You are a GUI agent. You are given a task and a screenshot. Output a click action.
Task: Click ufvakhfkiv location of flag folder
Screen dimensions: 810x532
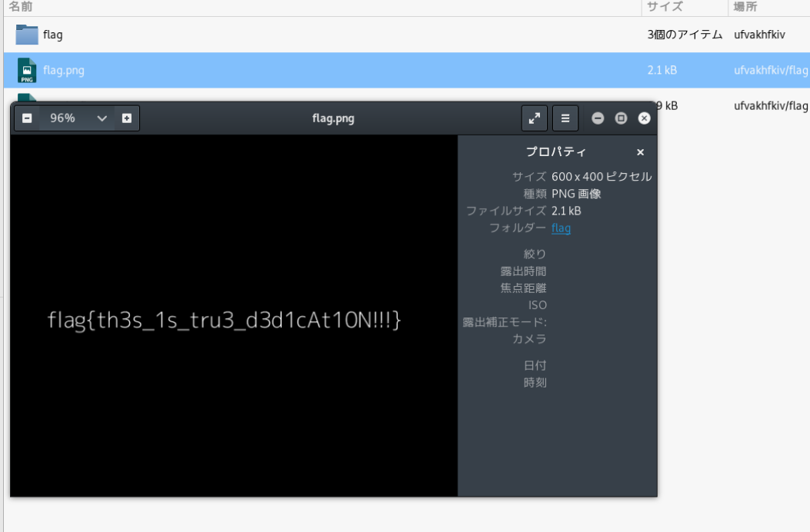click(x=759, y=35)
